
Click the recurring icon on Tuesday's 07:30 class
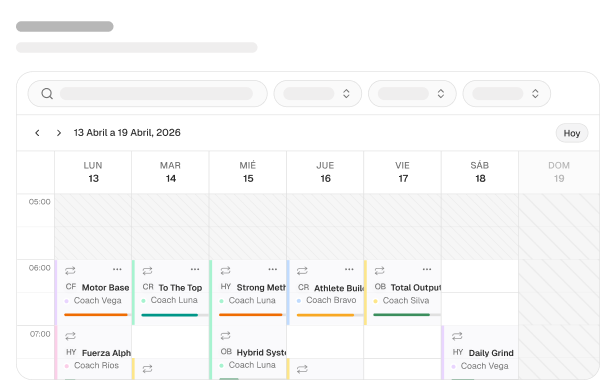(x=147, y=369)
